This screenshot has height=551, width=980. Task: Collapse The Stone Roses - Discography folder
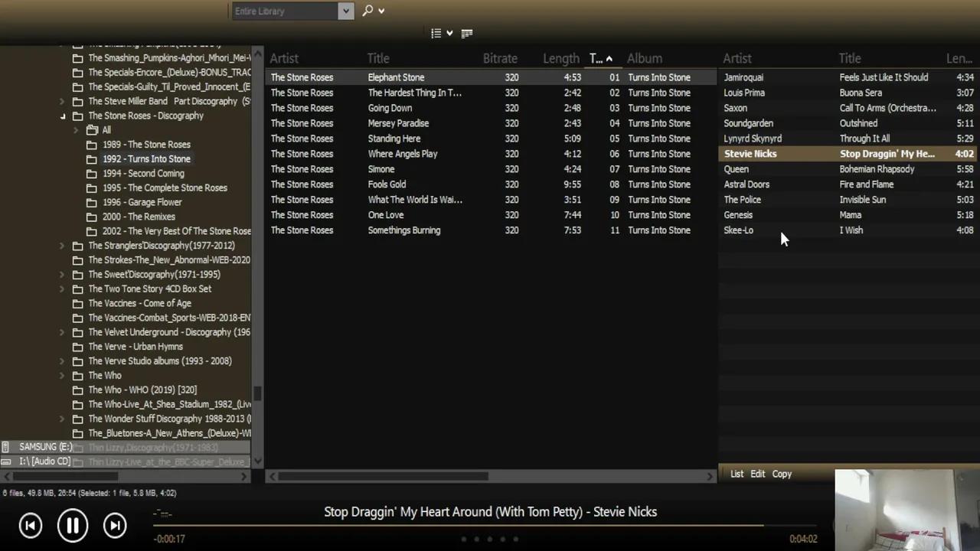coord(63,116)
